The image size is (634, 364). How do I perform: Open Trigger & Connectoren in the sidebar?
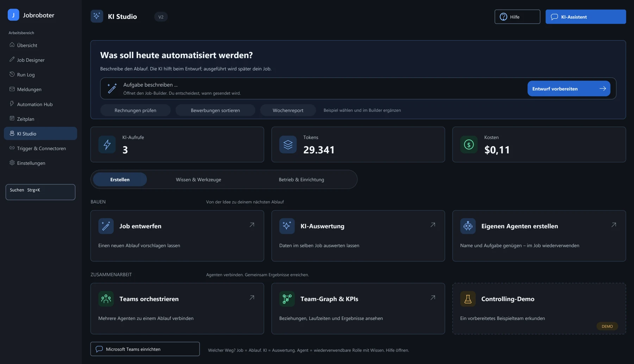[x=41, y=148]
